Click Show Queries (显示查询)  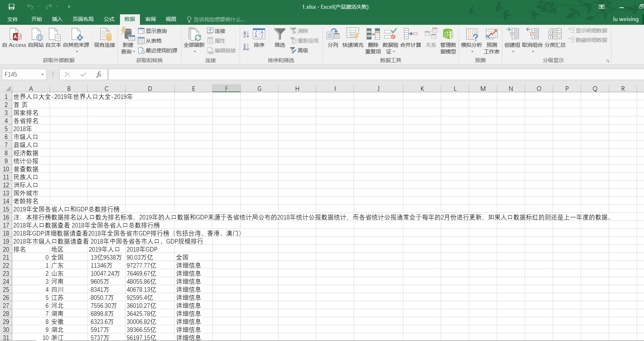point(153,31)
